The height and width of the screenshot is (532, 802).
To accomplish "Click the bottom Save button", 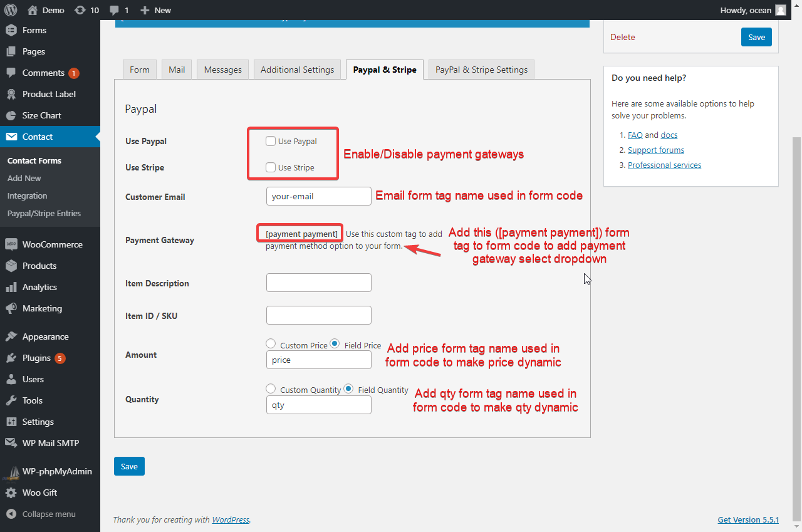I will coord(129,466).
